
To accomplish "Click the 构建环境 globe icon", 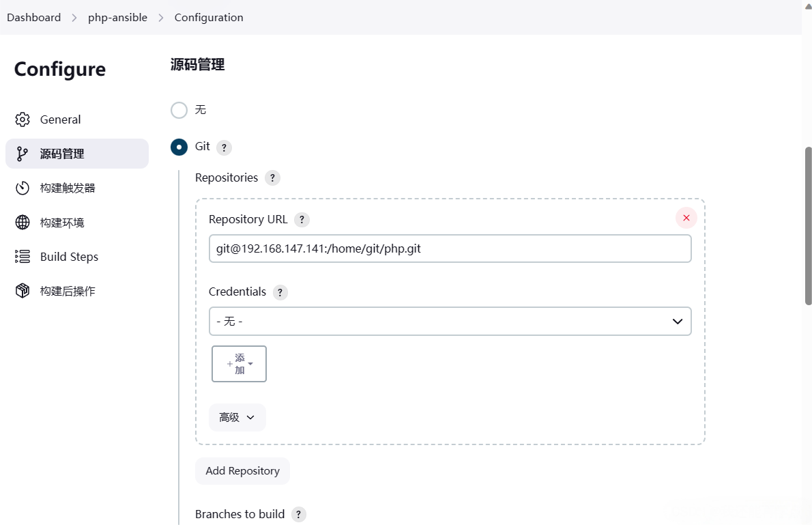I will [x=23, y=223].
